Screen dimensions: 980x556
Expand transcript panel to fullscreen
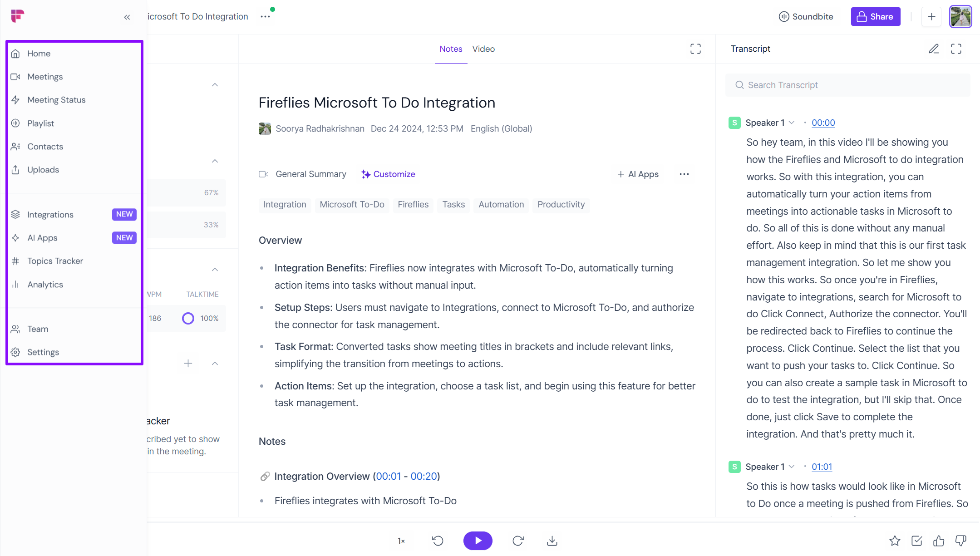tap(956, 49)
